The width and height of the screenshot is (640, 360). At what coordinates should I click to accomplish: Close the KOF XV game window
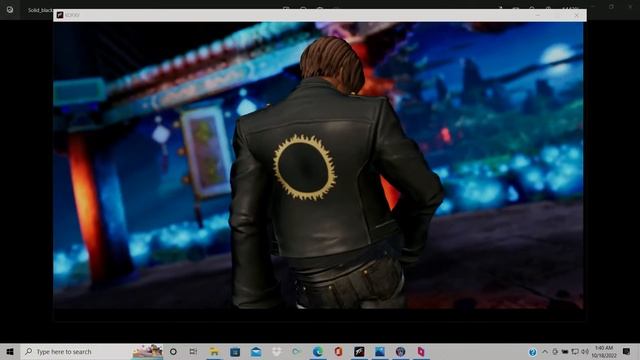pos(577,15)
